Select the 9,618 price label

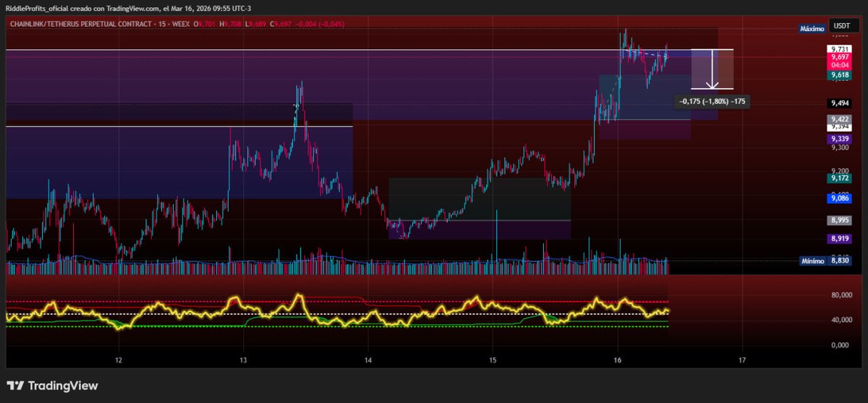click(x=840, y=75)
